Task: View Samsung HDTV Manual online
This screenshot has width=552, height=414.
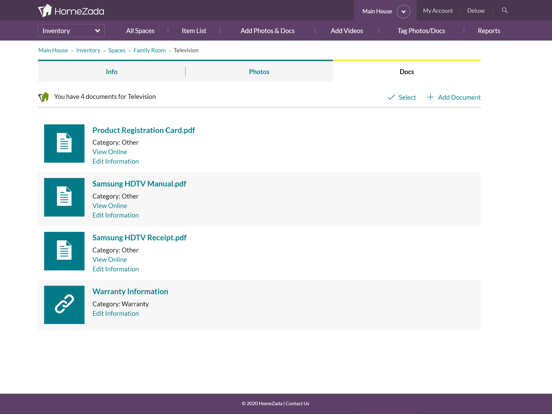Action: [x=109, y=206]
